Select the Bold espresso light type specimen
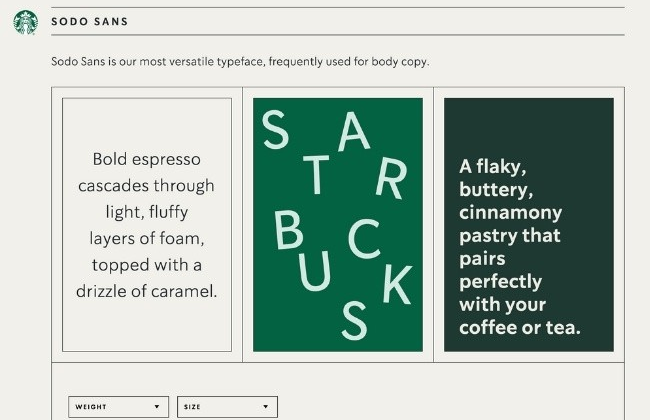Image resolution: width=650 pixels, height=420 pixels. (x=147, y=225)
